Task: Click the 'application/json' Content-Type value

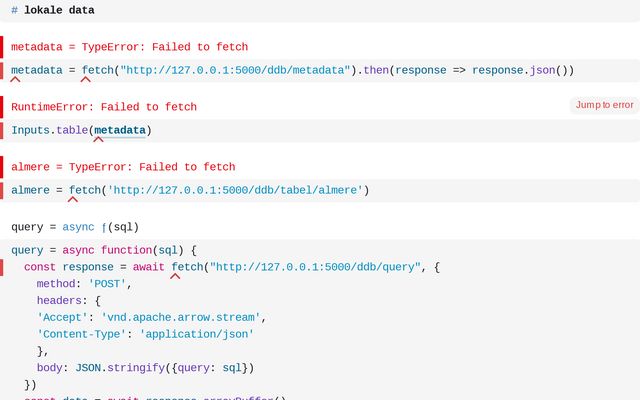Action: (197, 334)
